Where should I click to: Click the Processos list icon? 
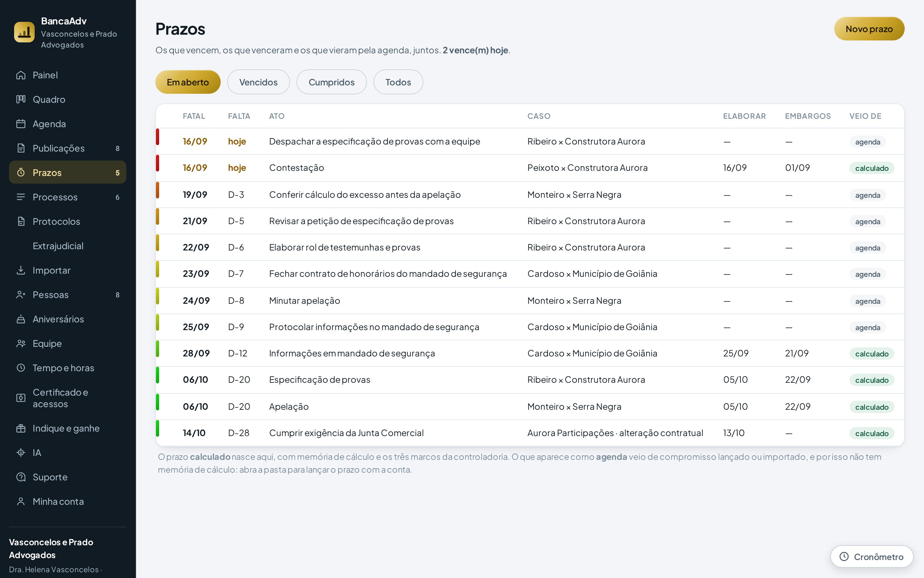[x=21, y=197]
